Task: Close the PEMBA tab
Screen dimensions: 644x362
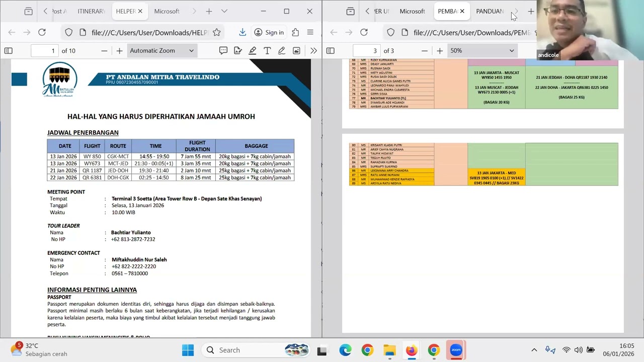Action: tap(462, 11)
